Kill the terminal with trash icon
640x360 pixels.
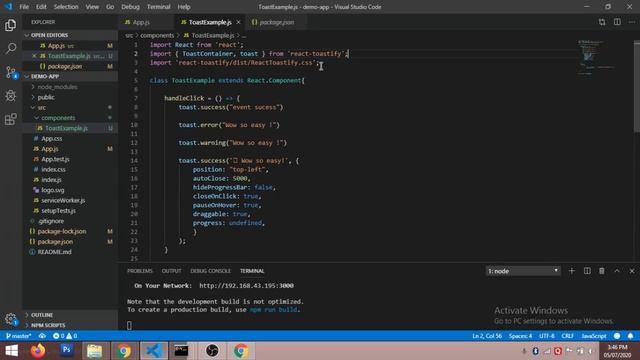pos(602,271)
